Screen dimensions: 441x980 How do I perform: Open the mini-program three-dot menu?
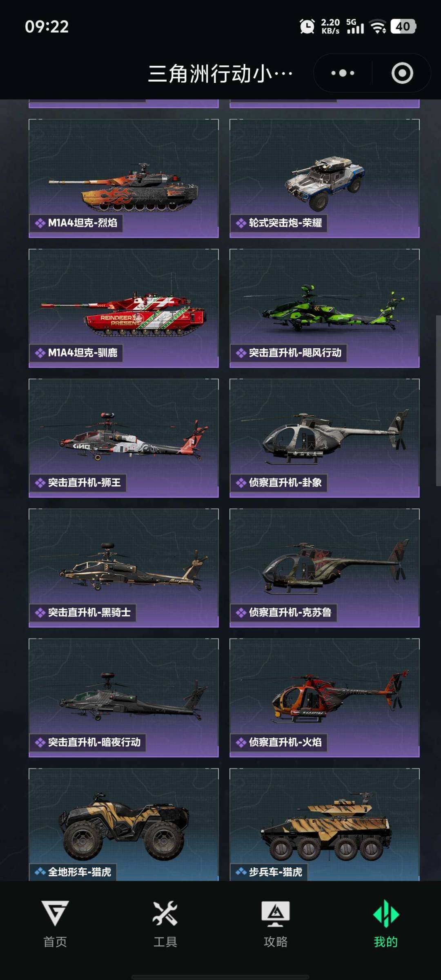click(343, 73)
